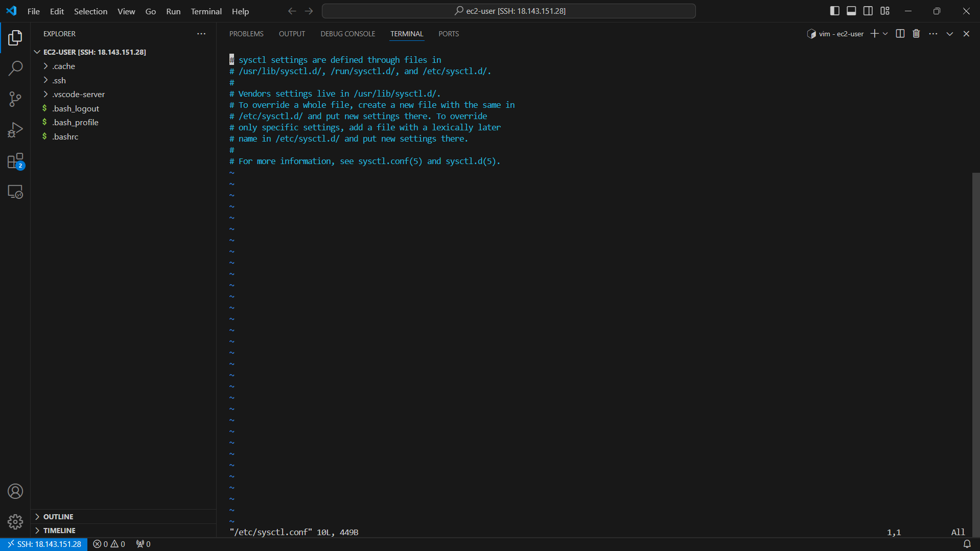Open the Go menu
The width and height of the screenshot is (980, 551).
pyautogui.click(x=150, y=11)
